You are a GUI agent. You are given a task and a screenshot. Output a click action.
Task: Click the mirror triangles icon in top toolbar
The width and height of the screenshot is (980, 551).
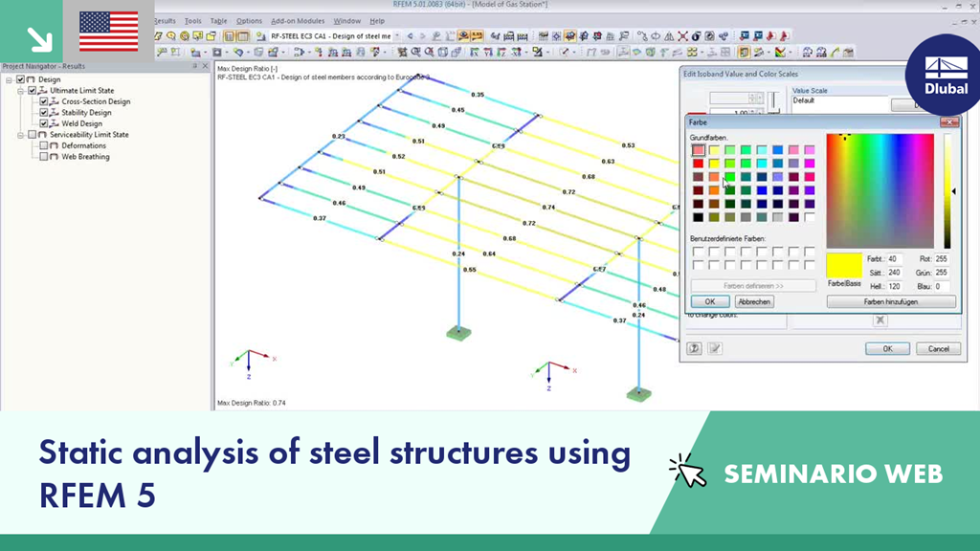coord(669,36)
